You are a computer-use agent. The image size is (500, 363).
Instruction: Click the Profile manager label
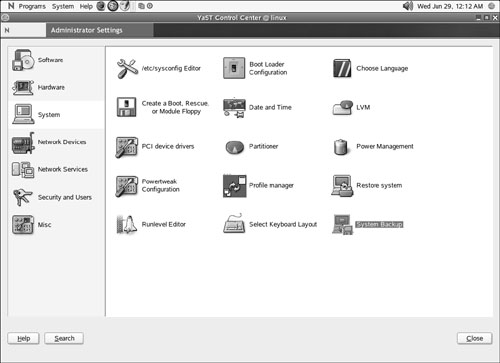click(x=271, y=185)
